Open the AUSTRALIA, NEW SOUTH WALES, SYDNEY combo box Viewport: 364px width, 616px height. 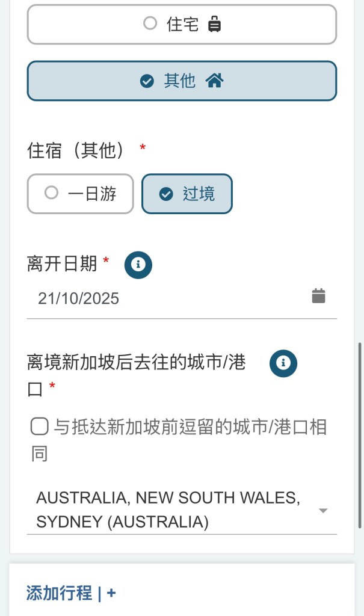click(x=168, y=510)
